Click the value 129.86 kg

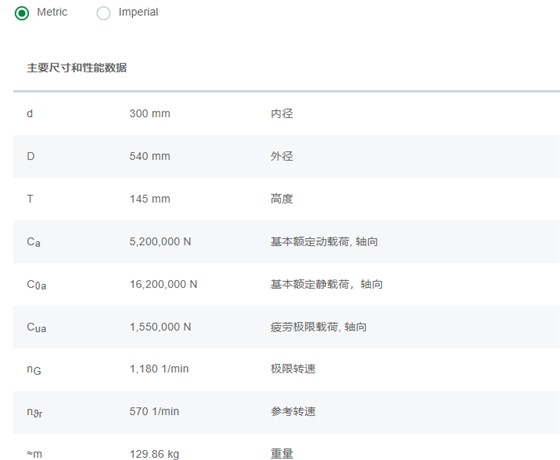tap(154, 454)
